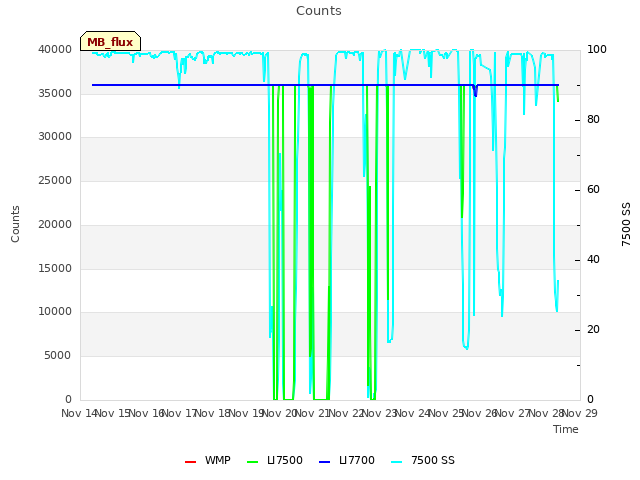Toggle the LI7700 legend entry

[347, 460]
